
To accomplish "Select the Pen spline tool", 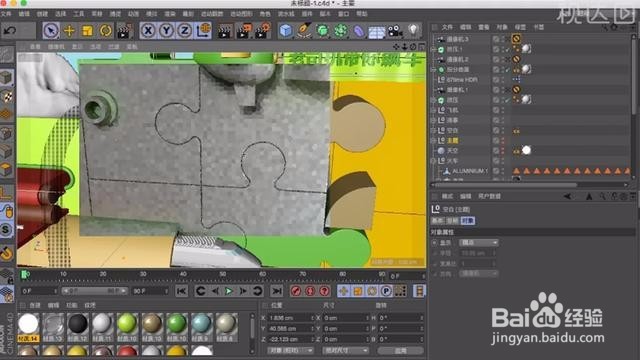I will coord(304,31).
